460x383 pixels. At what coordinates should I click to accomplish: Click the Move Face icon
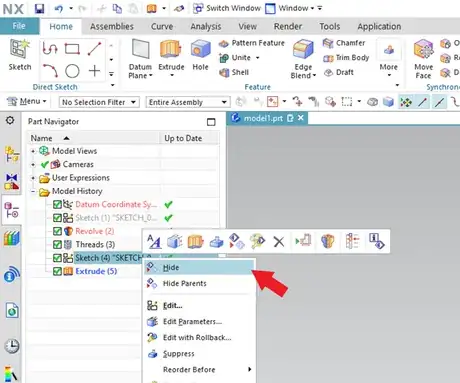[423, 50]
